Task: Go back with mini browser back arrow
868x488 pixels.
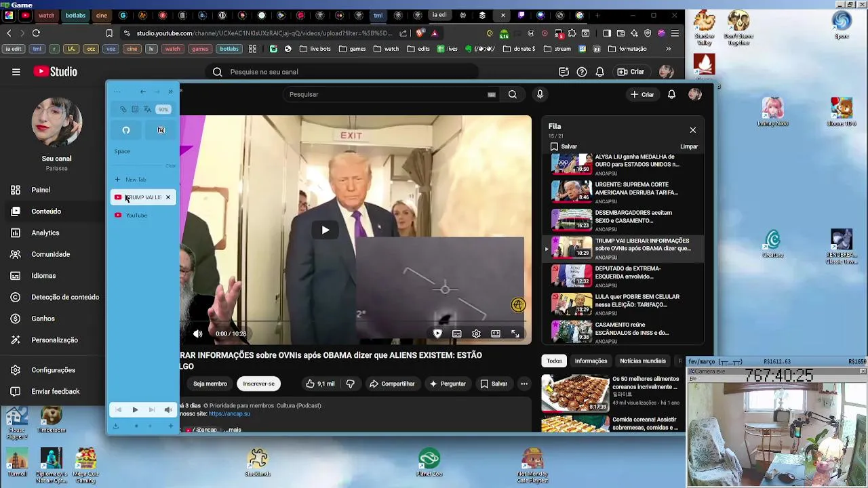Action: [142, 91]
